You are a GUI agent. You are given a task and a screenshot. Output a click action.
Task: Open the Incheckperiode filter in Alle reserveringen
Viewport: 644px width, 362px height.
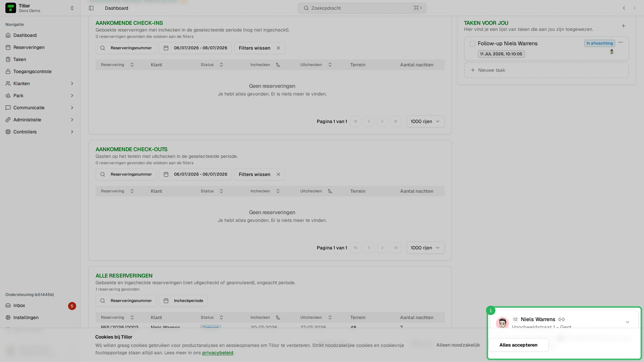tap(183, 301)
